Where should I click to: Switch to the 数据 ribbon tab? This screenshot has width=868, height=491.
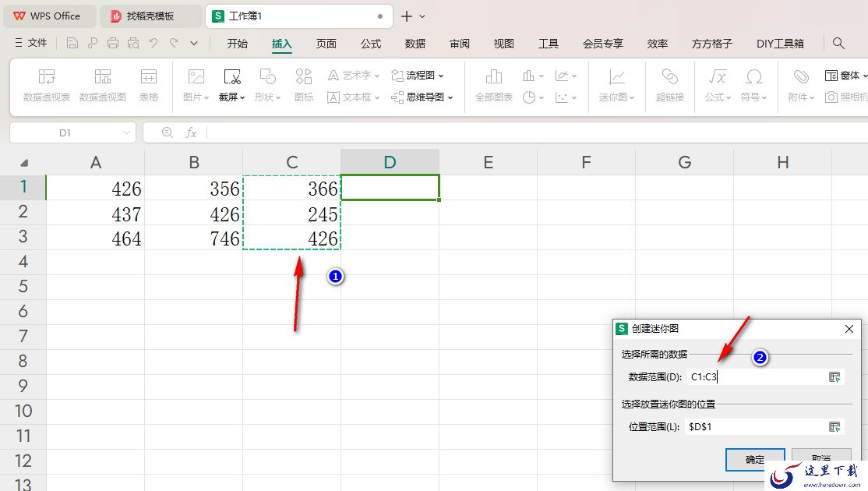(415, 44)
